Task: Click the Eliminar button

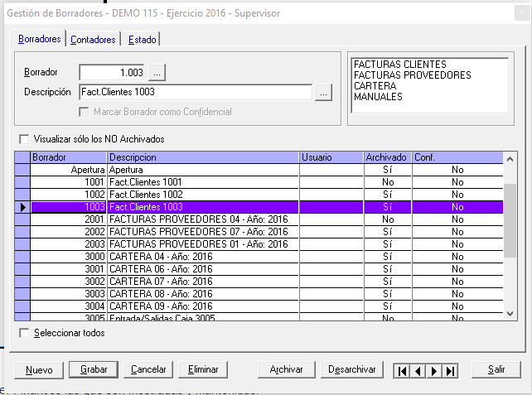Action: click(203, 369)
